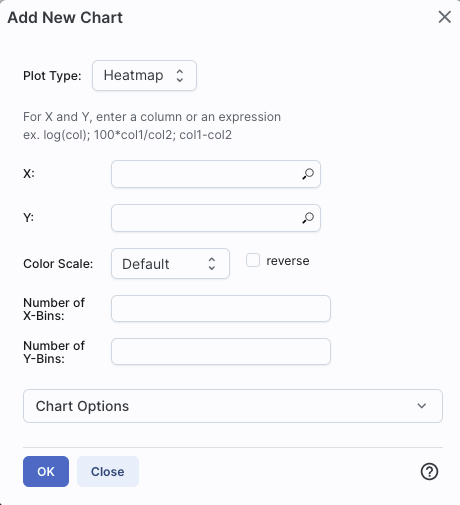The height and width of the screenshot is (505, 460).
Task: Focus the Y column expression field
Action: (x=216, y=218)
